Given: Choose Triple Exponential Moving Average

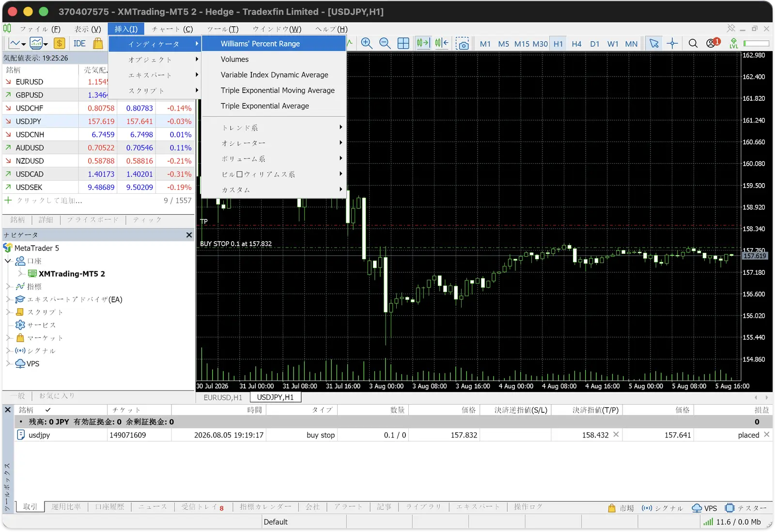Looking at the screenshot, I should 274,90.
